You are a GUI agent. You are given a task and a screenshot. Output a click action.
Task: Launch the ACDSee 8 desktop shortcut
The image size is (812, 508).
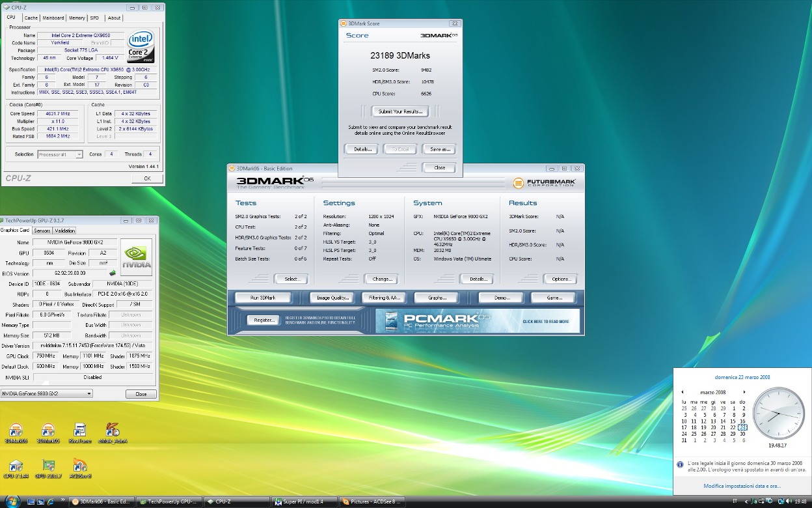(79, 469)
